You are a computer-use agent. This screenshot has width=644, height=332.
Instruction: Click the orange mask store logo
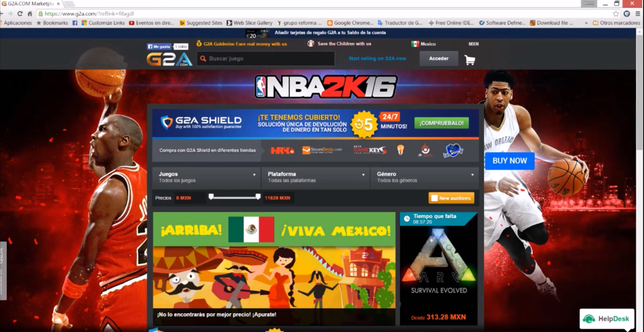[x=400, y=150]
